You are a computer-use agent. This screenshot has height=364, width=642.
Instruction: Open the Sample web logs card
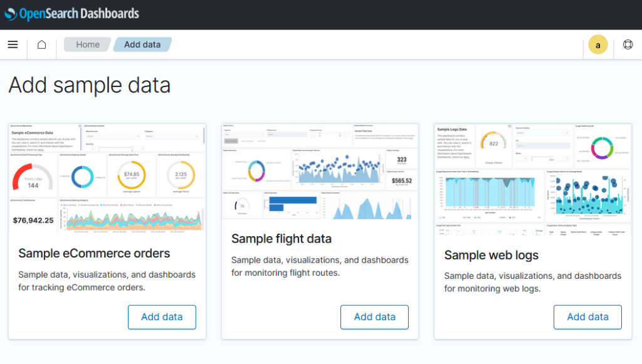point(532,232)
